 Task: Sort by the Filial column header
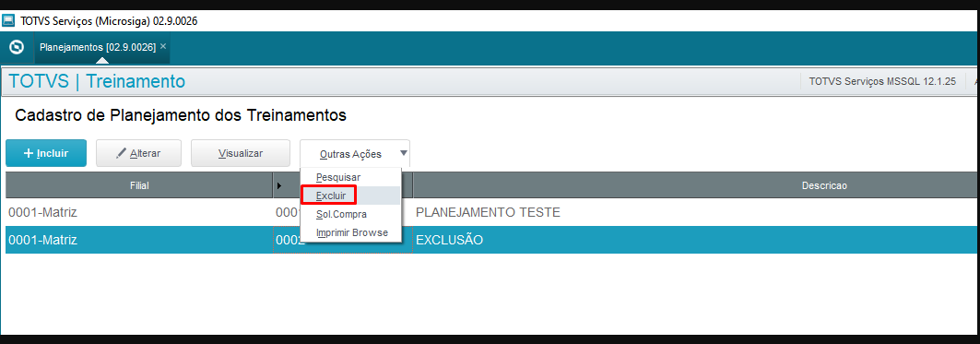pos(139,185)
